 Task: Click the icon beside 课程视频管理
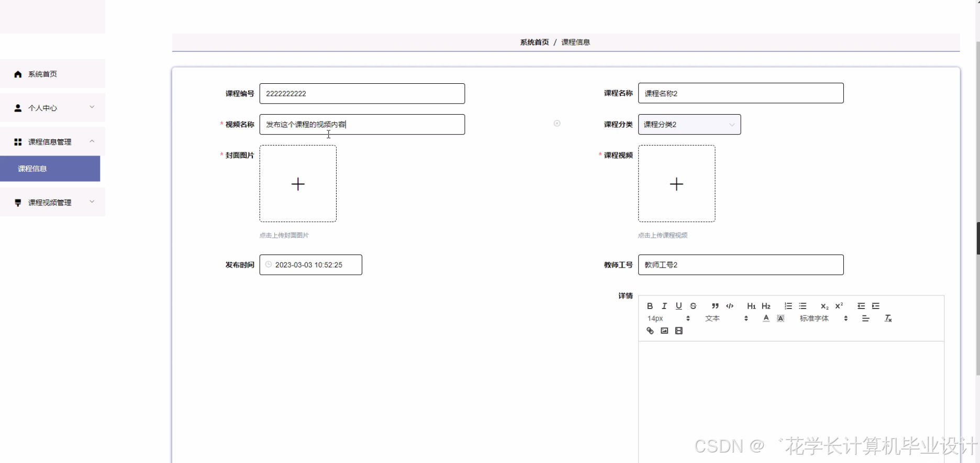click(x=18, y=203)
